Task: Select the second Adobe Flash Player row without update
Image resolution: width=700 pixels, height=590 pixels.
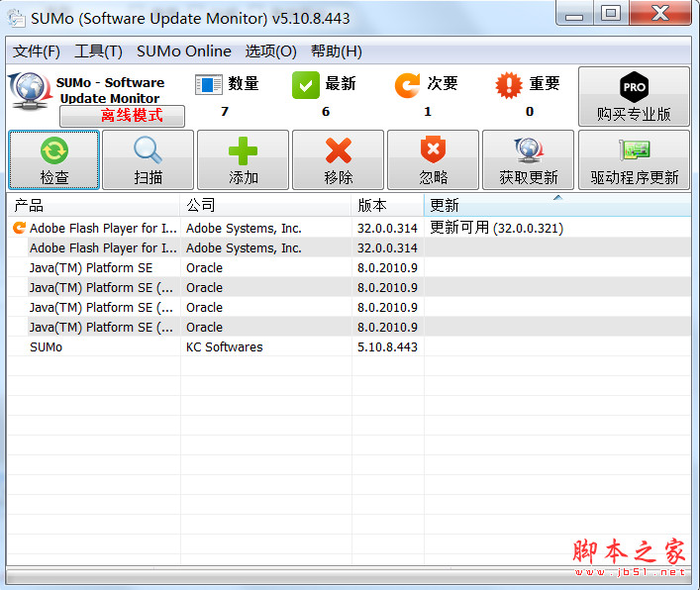Action: coord(350,247)
